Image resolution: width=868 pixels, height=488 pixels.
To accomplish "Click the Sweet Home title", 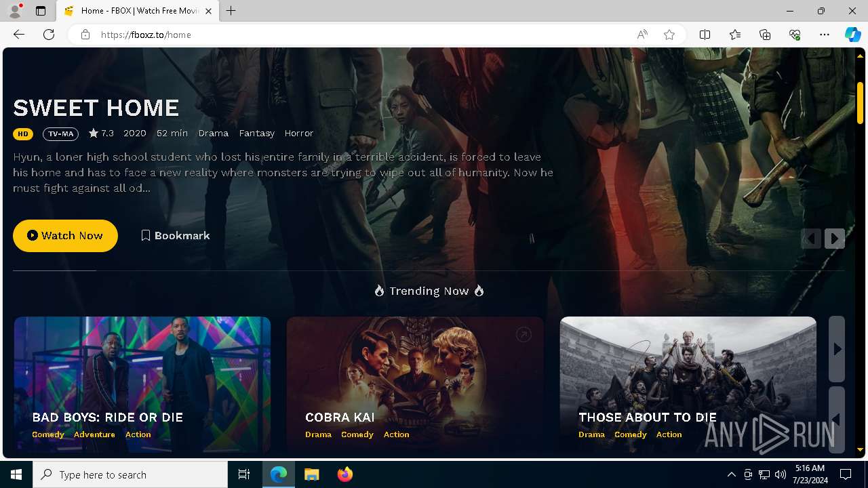I will 96,108.
